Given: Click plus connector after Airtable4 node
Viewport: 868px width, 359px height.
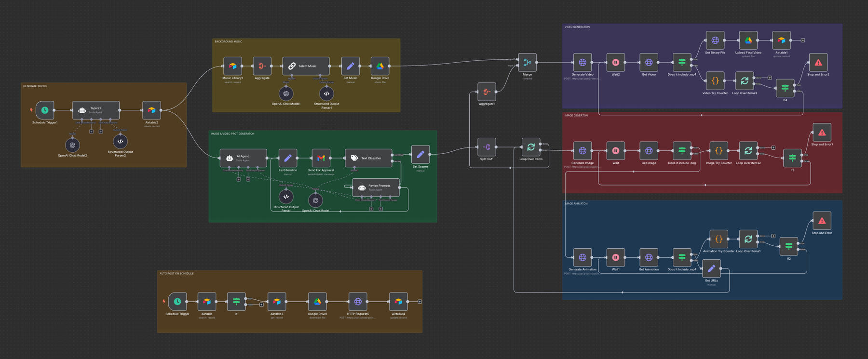Looking at the screenshot, I should point(420,302).
